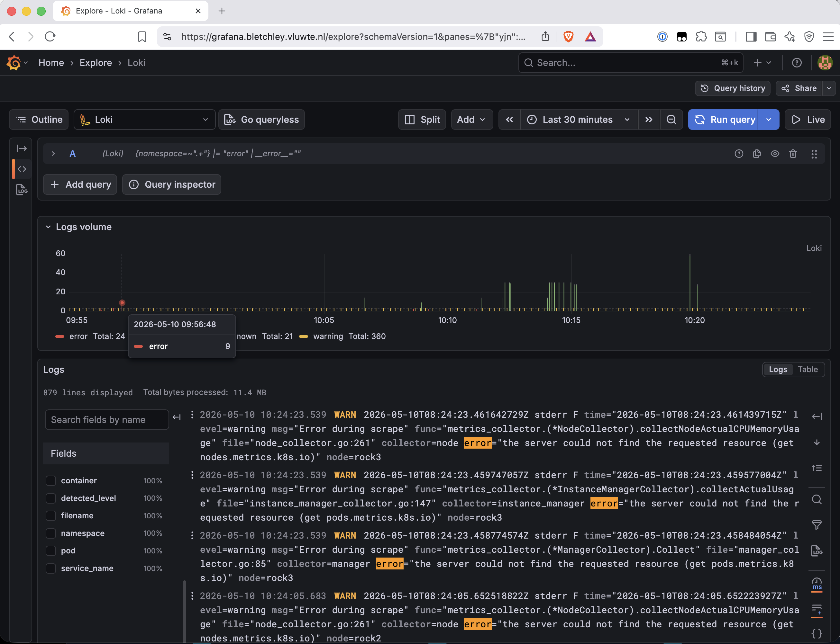Select the Logs view tab
This screenshot has height=644, width=840.
coord(778,370)
